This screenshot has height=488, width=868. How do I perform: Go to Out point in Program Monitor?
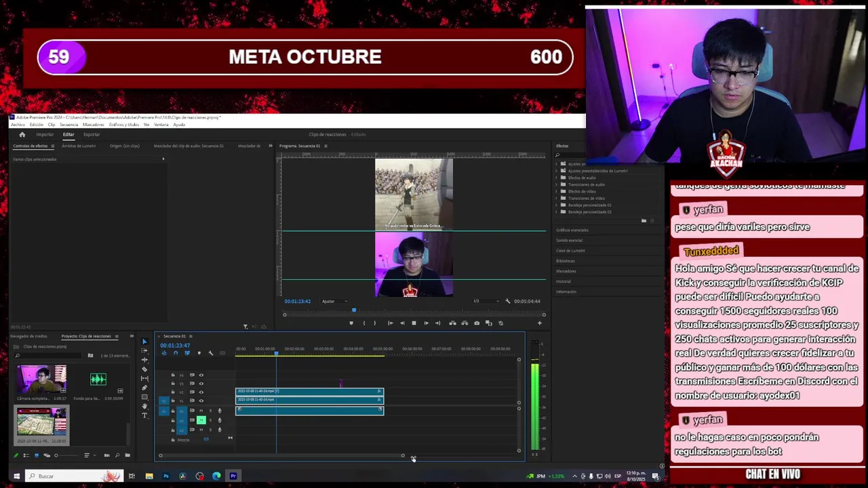click(437, 323)
